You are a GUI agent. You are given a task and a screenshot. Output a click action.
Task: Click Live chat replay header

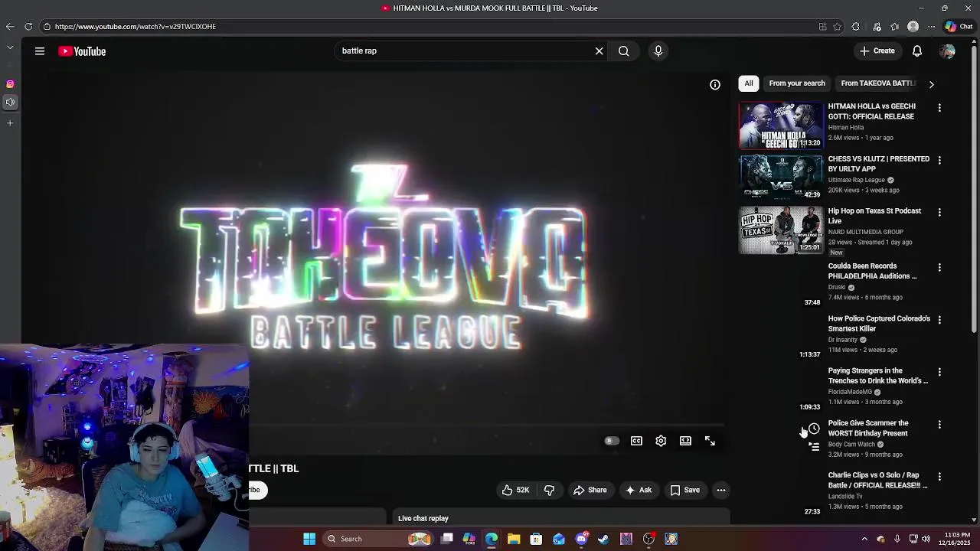coord(423,518)
